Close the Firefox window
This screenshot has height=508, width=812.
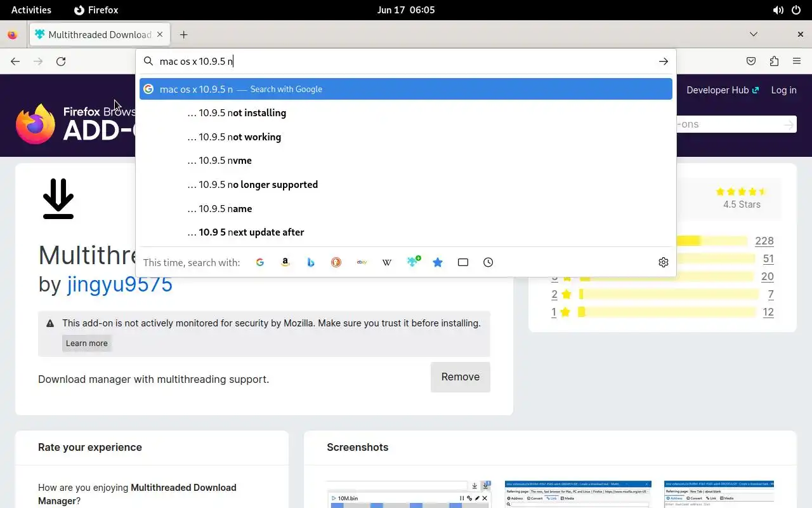800,34
